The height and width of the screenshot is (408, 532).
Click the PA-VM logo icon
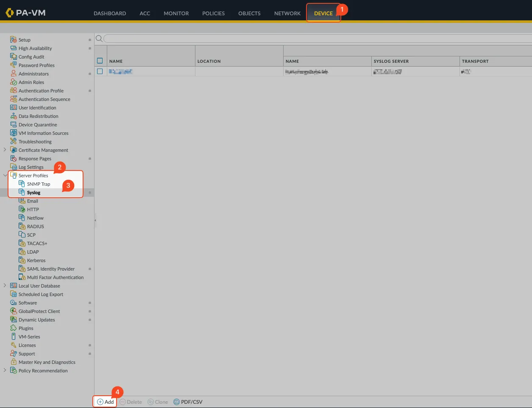click(x=9, y=13)
